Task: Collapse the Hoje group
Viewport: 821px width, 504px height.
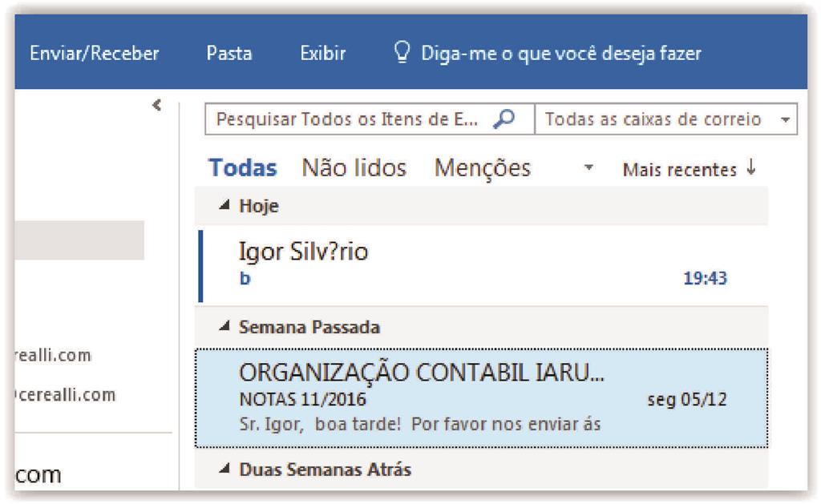Action: 224,205
